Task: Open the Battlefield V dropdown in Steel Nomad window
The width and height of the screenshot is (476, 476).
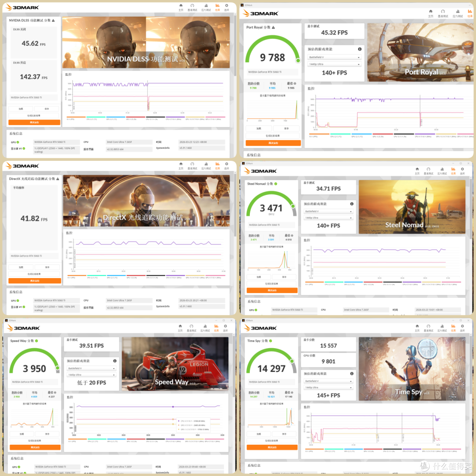Action: click(328, 211)
